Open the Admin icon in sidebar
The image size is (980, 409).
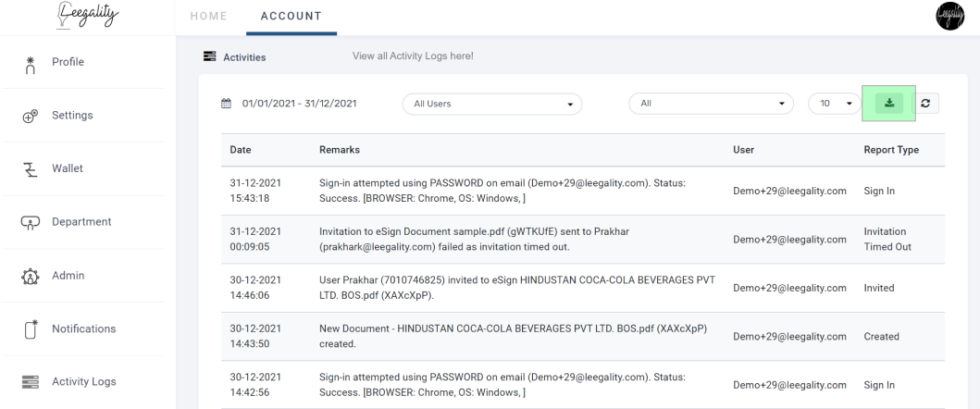pyautogui.click(x=30, y=276)
